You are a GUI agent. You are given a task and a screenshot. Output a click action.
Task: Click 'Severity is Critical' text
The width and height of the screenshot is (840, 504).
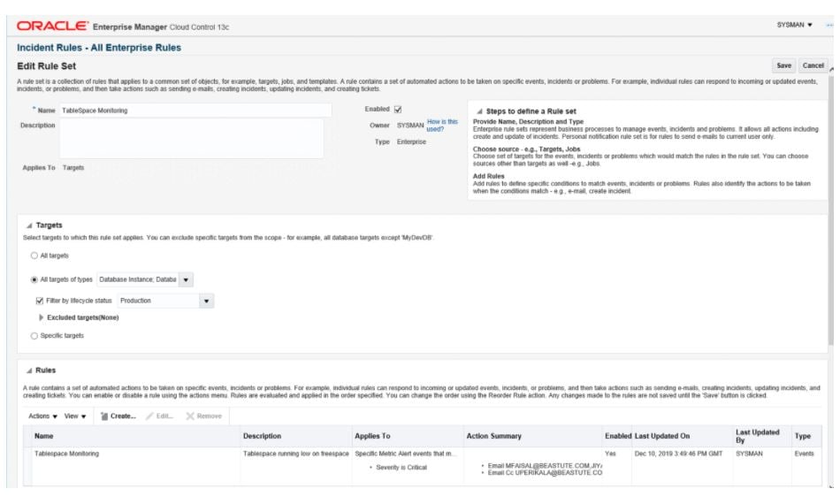tap(401, 468)
